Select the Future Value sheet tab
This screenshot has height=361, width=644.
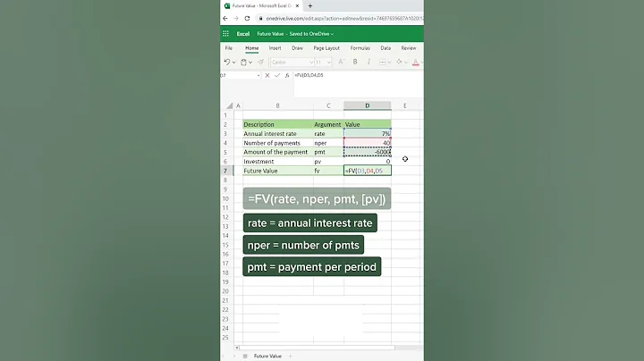pyautogui.click(x=267, y=356)
